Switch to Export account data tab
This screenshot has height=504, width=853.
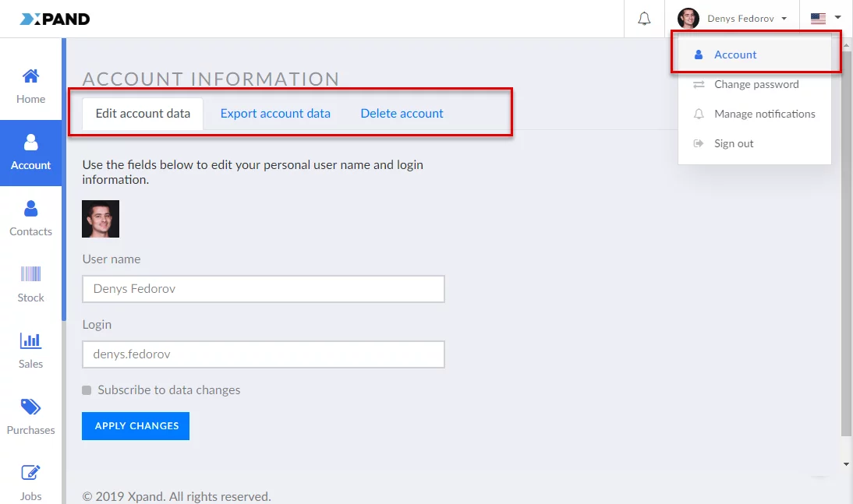click(x=275, y=114)
